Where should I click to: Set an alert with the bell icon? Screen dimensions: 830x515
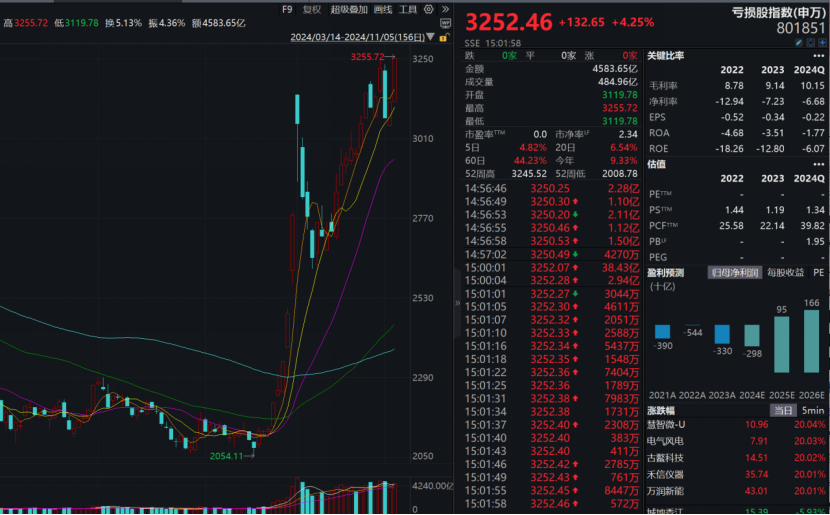[810, 42]
